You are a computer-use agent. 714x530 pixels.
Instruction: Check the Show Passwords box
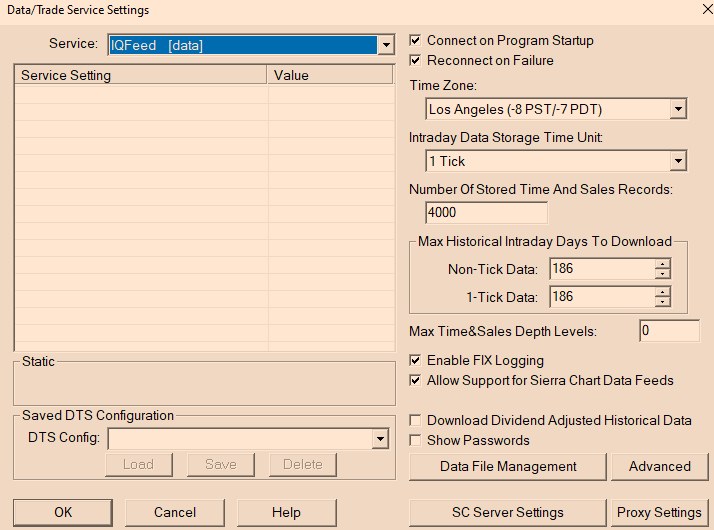[x=415, y=440]
